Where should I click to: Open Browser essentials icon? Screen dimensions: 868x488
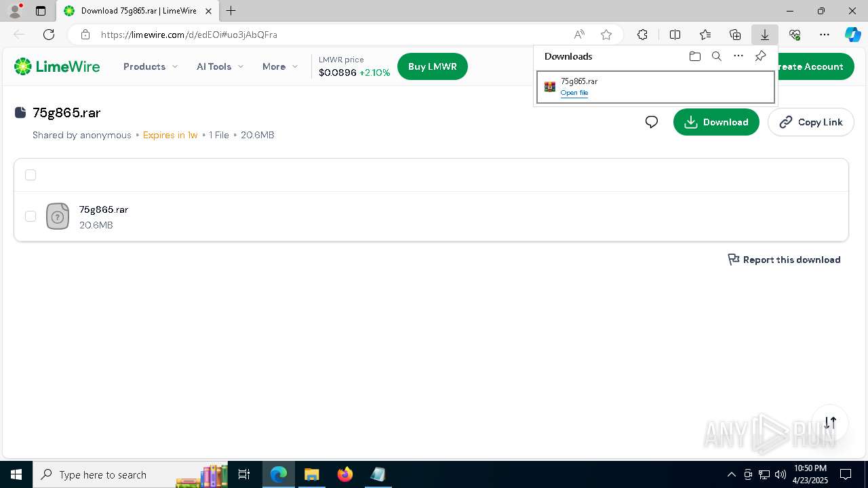coord(795,35)
